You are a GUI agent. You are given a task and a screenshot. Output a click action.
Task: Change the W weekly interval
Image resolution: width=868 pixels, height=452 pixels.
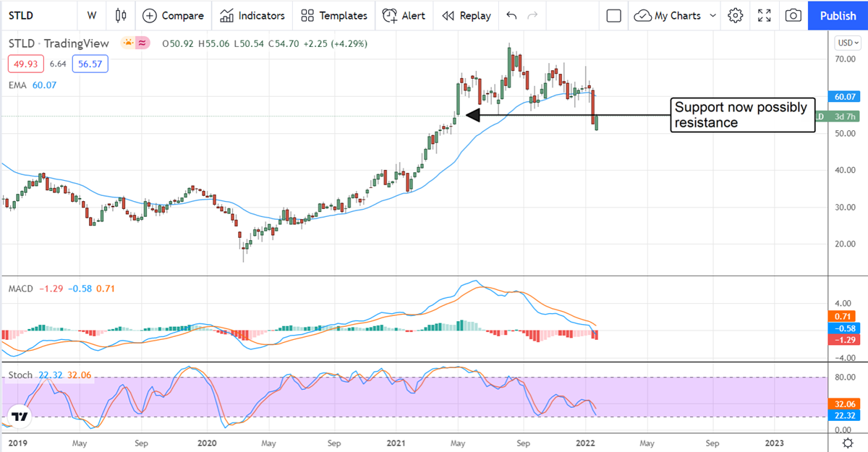pyautogui.click(x=91, y=15)
